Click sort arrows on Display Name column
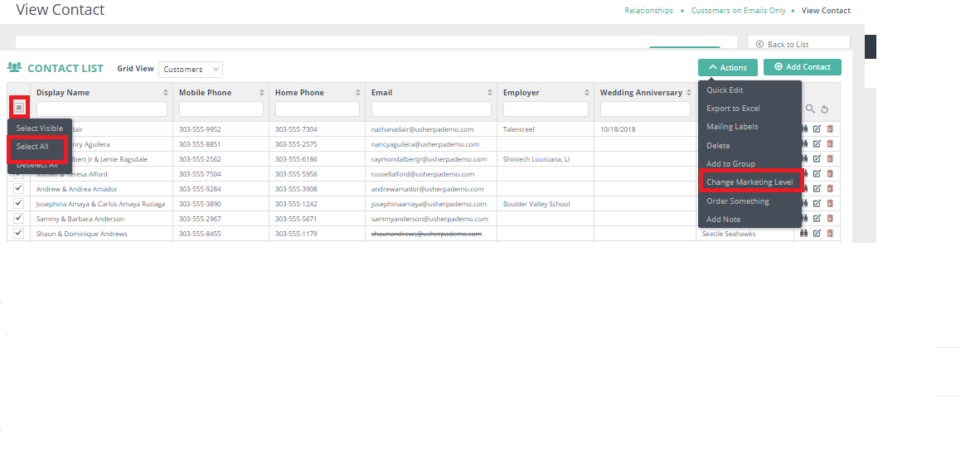 click(x=166, y=93)
